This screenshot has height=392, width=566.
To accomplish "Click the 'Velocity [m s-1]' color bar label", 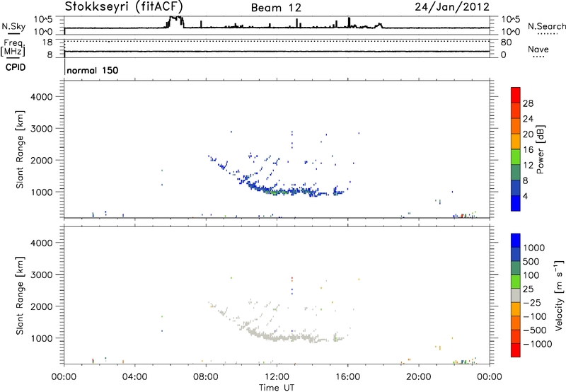I will pos(559,295).
